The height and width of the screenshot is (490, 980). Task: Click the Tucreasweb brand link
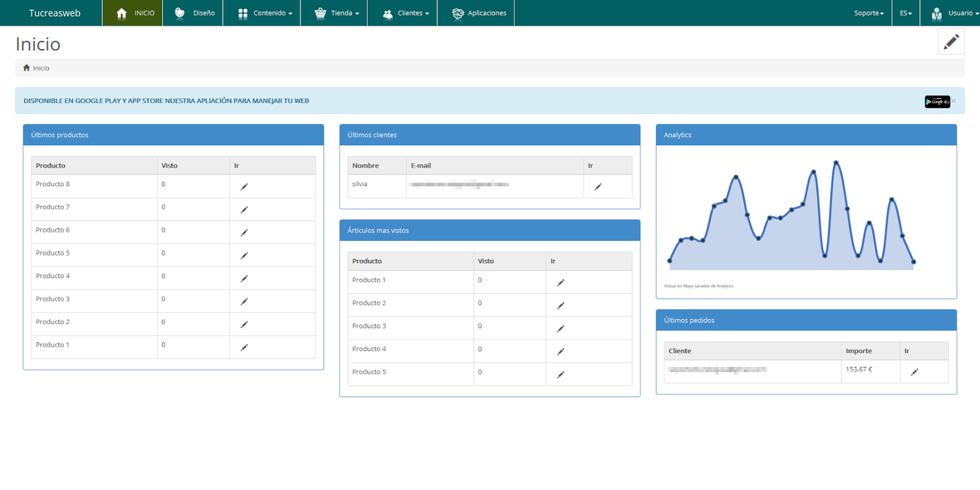pos(55,13)
